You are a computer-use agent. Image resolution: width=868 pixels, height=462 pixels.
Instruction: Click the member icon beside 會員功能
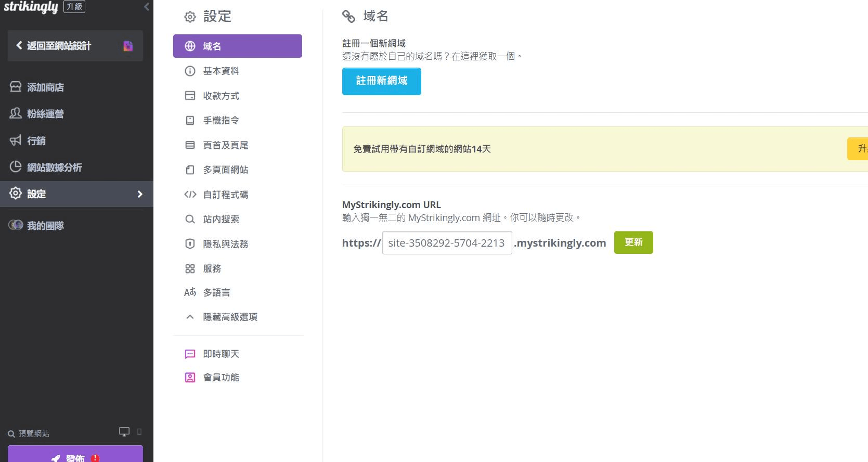tap(190, 377)
